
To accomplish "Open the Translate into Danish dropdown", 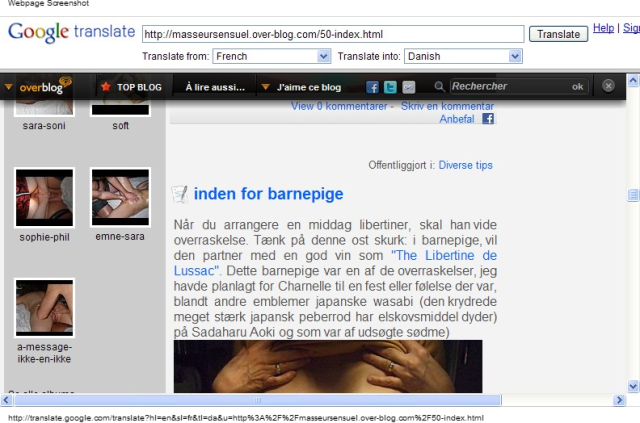I will (463, 56).
